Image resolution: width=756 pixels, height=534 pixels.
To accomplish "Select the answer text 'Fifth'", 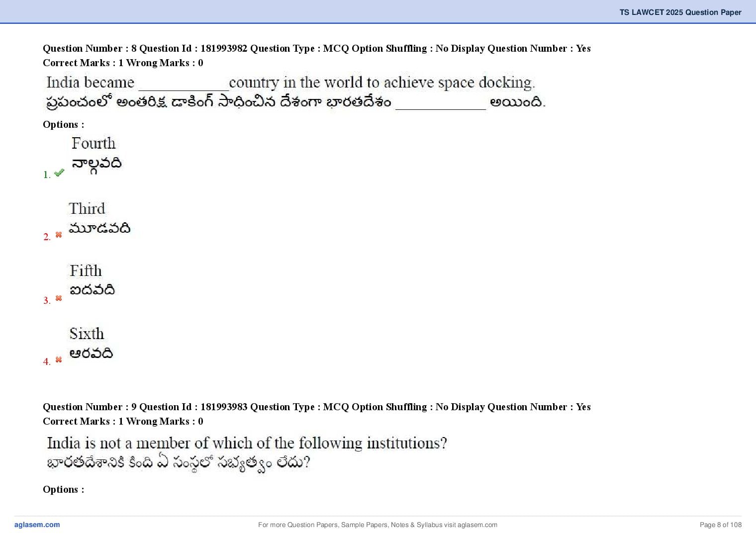I will [86, 270].
